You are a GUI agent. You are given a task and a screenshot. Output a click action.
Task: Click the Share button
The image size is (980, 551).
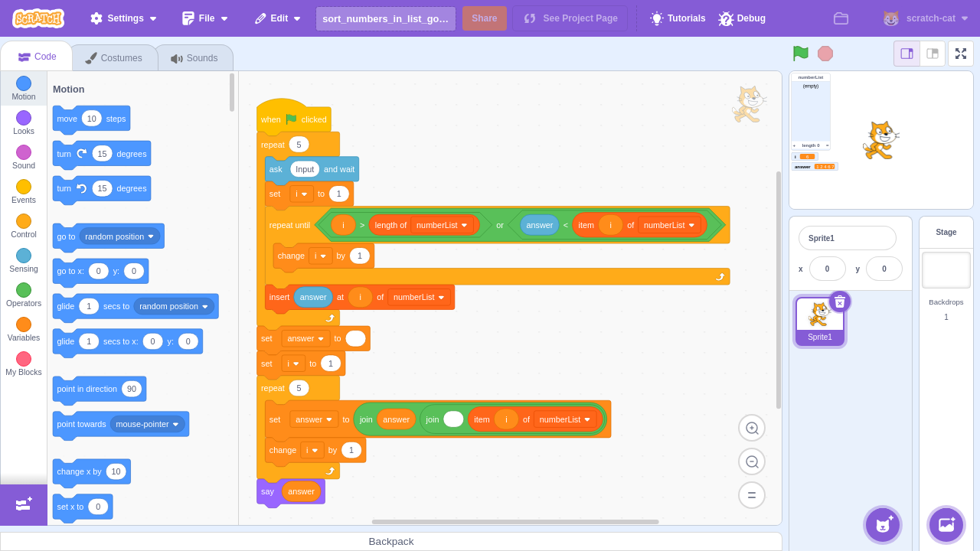click(x=485, y=18)
